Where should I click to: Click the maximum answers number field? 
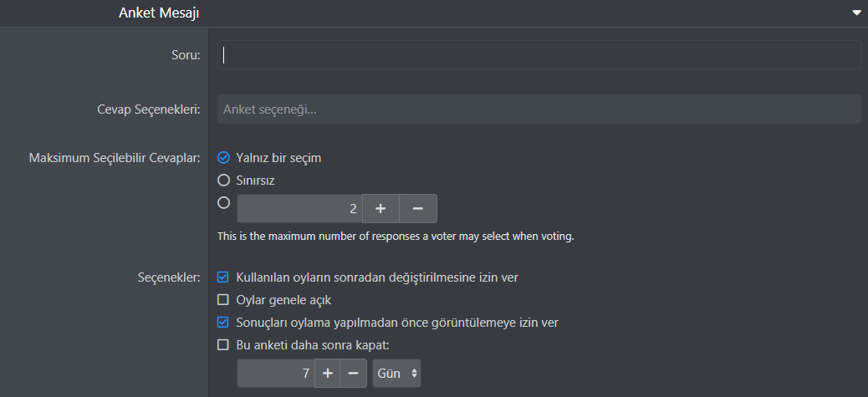pyautogui.click(x=299, y=208)
